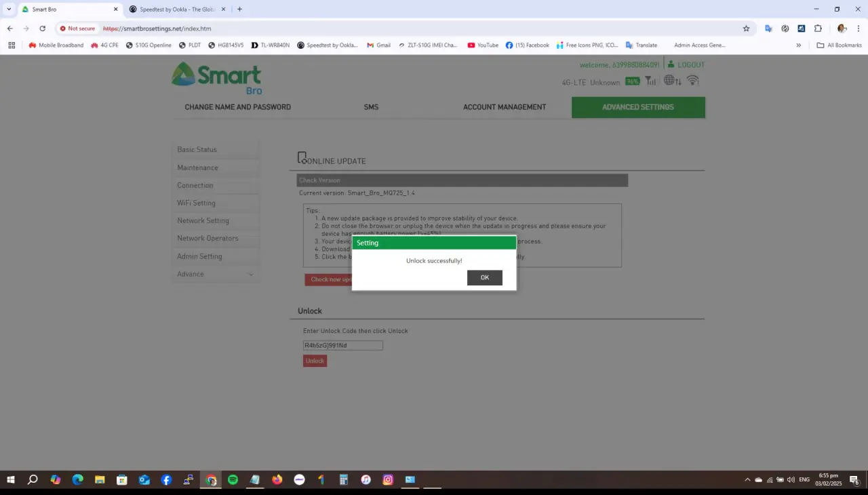This screenshot has height=495, width=868.
Task: Open the Windows Start menu
Action: (x=11, y=480)
